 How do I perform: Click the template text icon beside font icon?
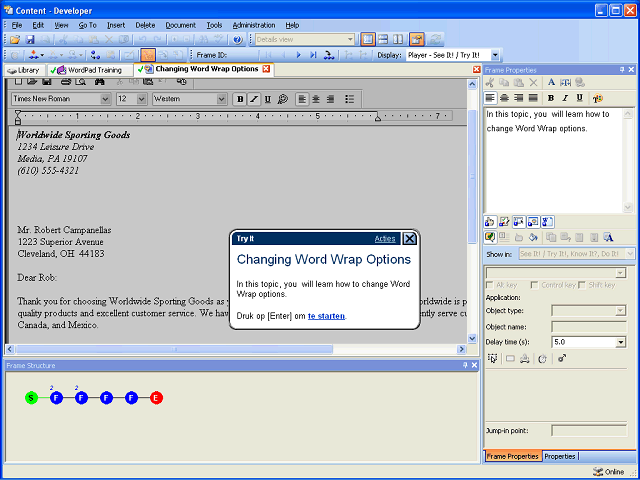click(x=565, y=82)
